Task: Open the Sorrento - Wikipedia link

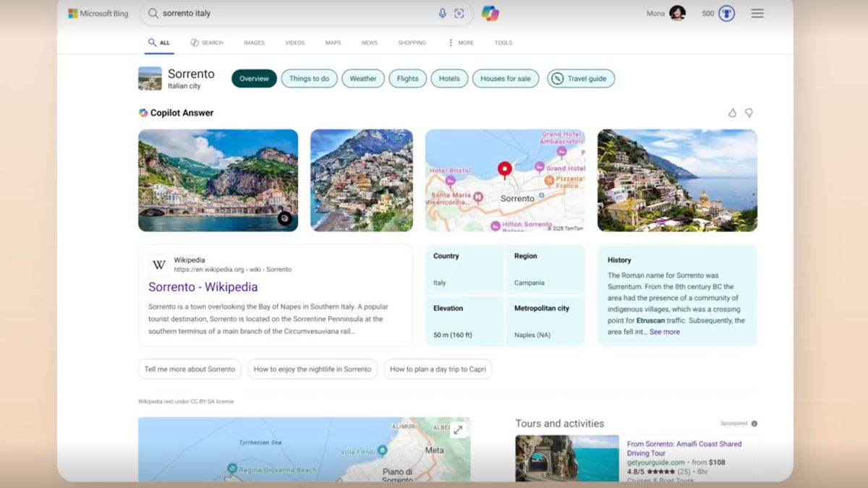Action: click(x=203, y=287)
